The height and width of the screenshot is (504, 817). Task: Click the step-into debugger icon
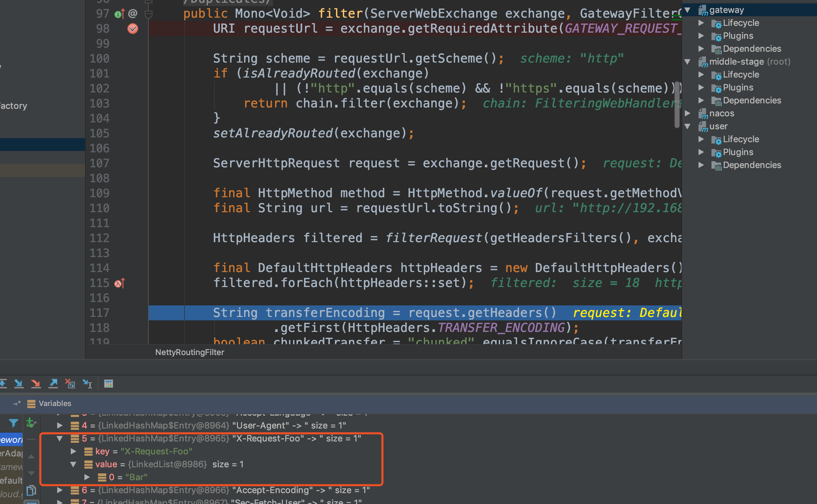click(22, 383)
